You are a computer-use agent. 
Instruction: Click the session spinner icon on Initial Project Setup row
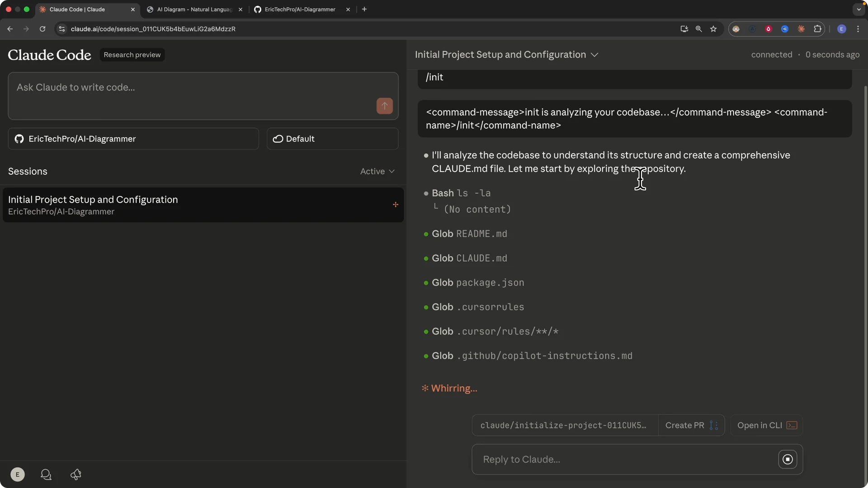pos(396,205)
